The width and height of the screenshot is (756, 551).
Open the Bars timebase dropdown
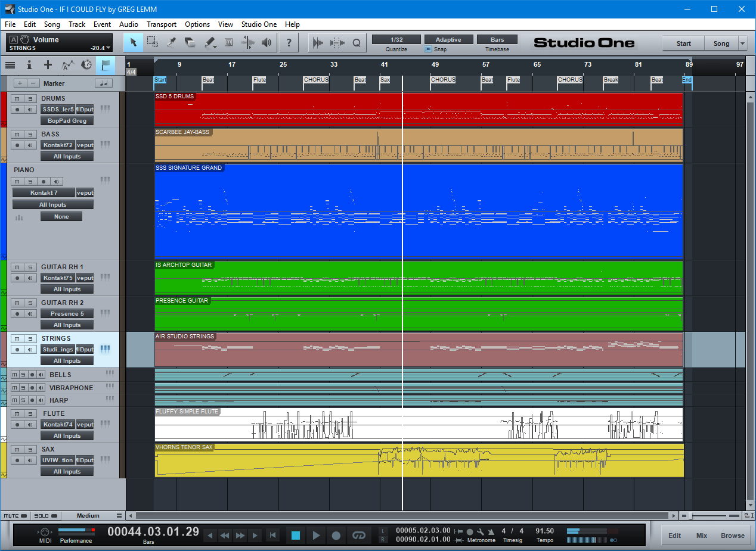497,39
